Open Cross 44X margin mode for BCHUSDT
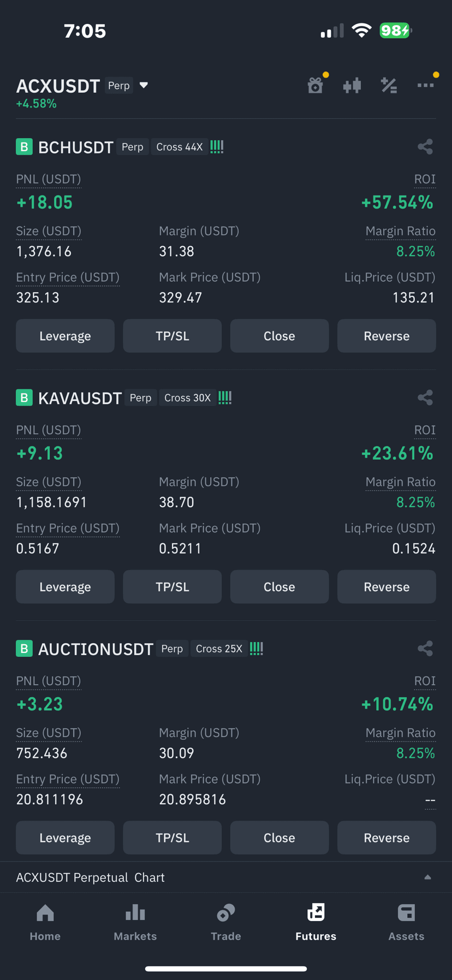Screen dimensions: 452x980 point(180,147)
